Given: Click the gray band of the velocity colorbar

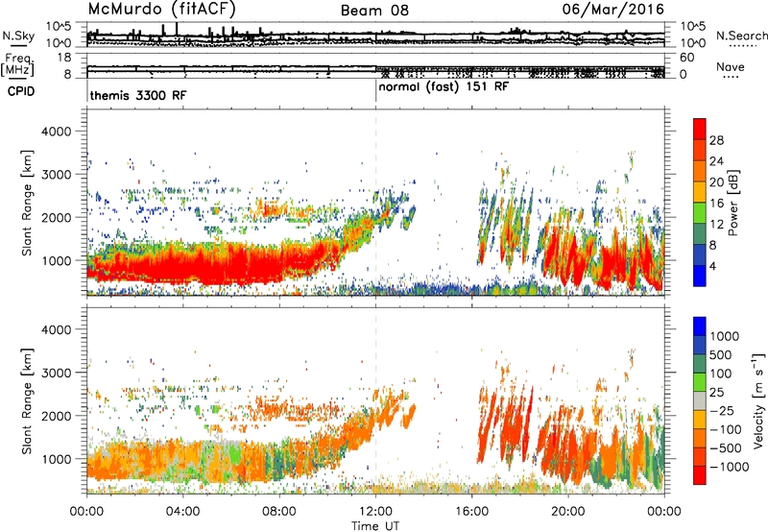Looking at the screenshot, I should click(700, 401).
